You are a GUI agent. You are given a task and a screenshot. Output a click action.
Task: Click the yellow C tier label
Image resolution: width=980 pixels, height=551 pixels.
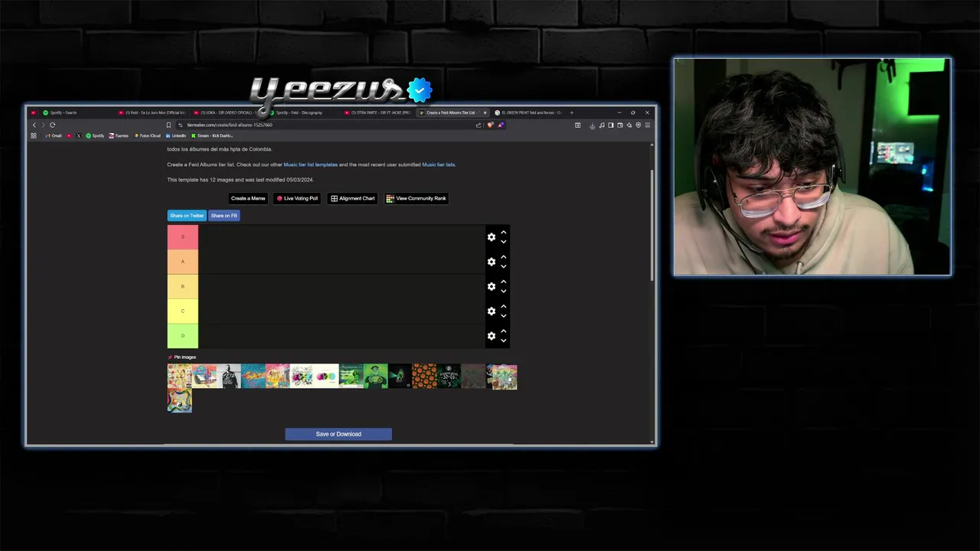pyautogui.click(x=182, y=311)
